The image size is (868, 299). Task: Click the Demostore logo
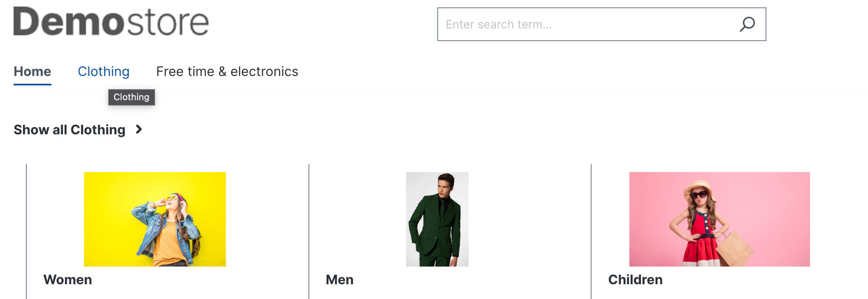click(x=111, y=22)
